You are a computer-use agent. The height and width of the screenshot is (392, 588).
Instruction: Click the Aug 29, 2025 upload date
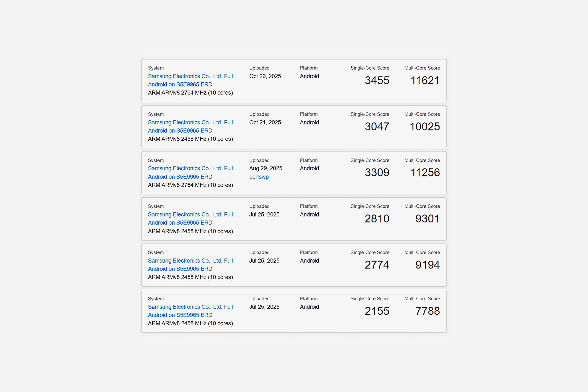click(265, 168)
